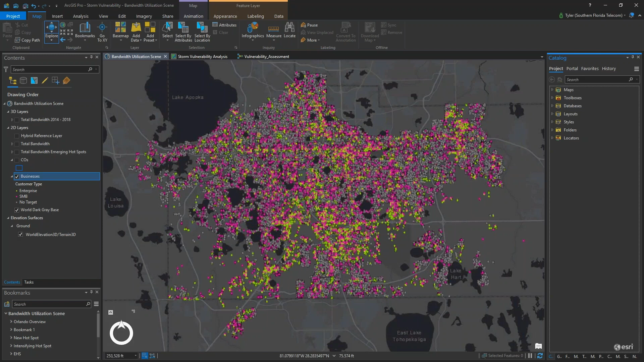Toggle World Dark Gray Base visibility
644x362 pixels.
(x=17, y=210)
